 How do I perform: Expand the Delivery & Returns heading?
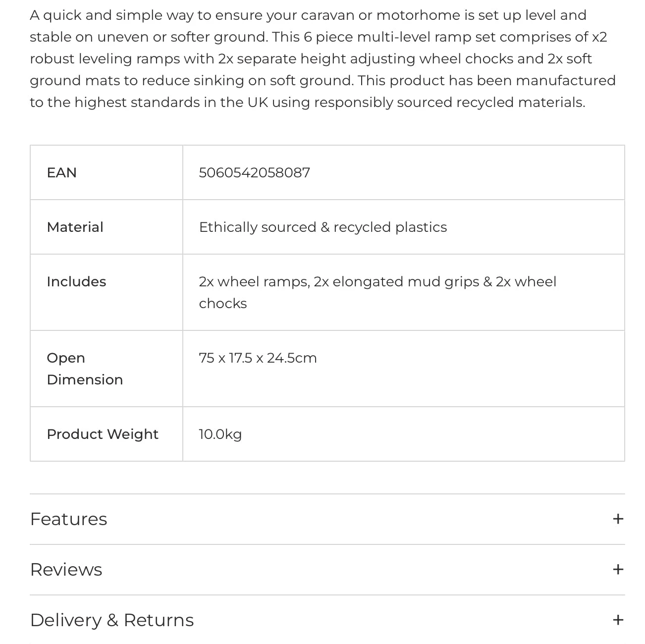[112, 620]
